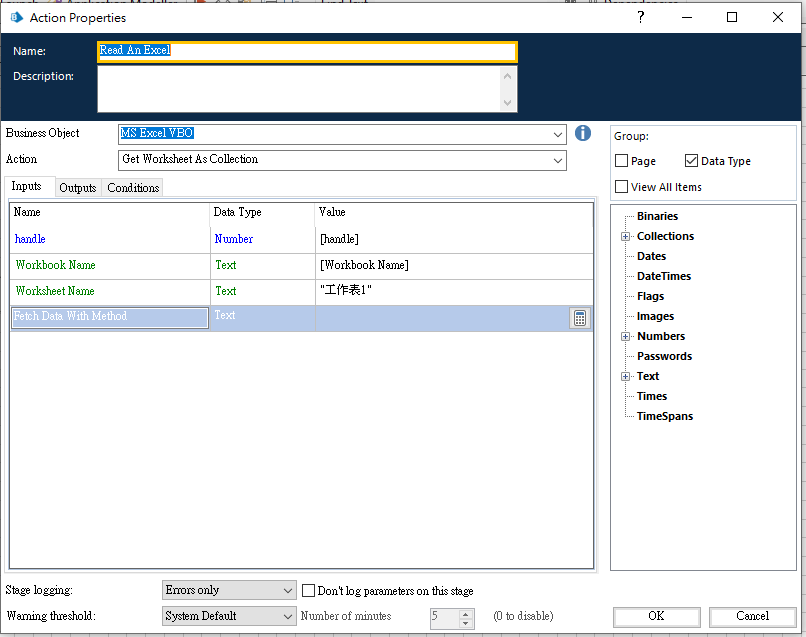Decrease the number of minutes spinner

pyautogui.click(x=465, y=623)
